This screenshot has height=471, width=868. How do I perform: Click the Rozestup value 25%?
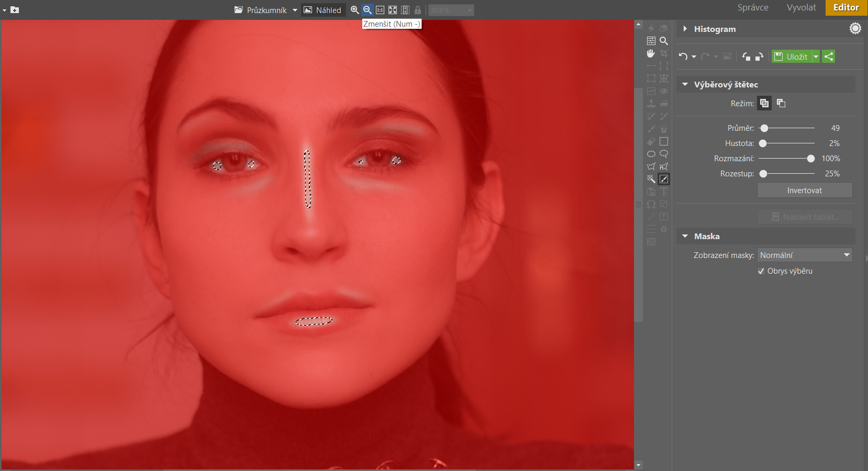tap(832, 174)
